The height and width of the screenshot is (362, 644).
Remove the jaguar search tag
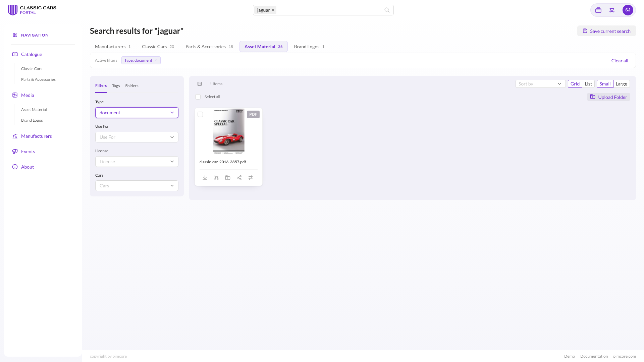click(273, 10)
